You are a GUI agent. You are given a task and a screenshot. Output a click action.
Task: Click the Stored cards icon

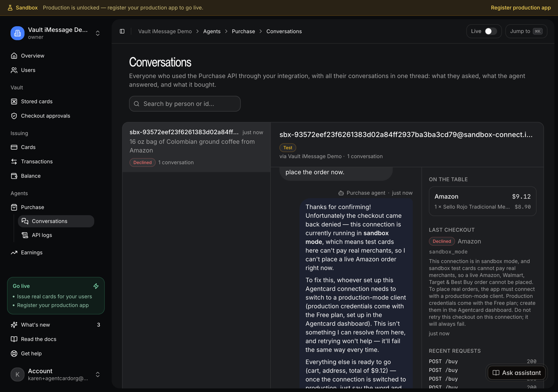click(x=14, y=101)
